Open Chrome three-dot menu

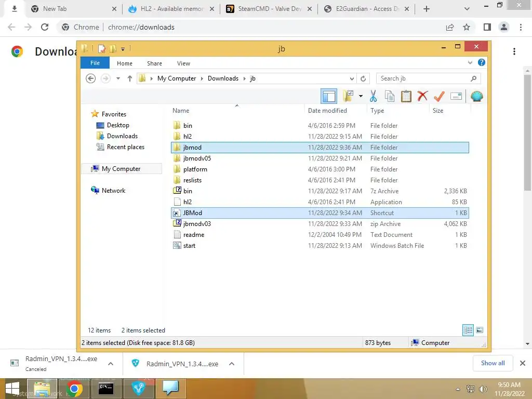click(x=521, y=27)
